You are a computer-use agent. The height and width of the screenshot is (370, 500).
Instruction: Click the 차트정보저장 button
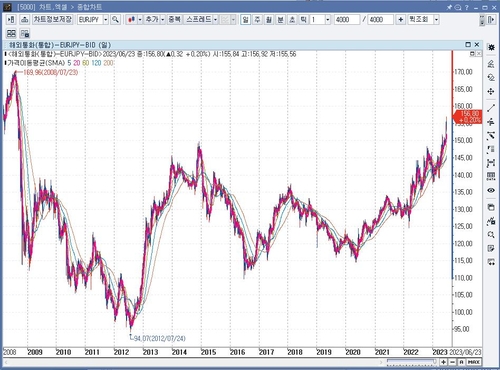[x=52, y=20]
